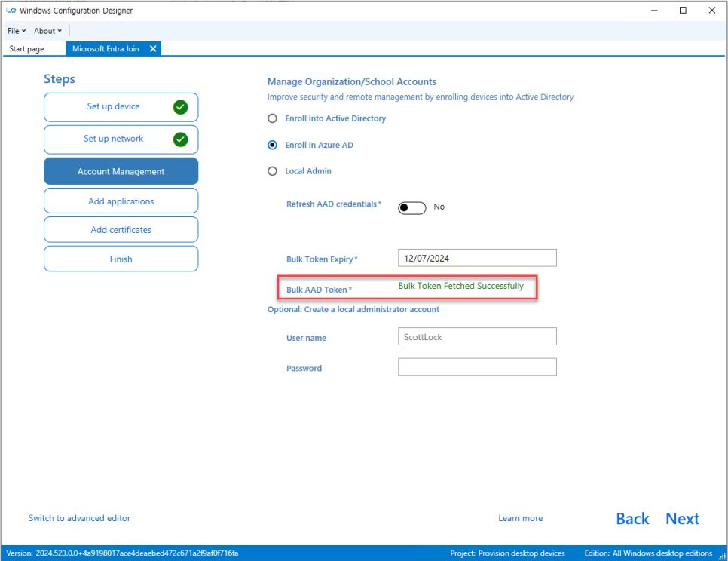The width and height of the screenshot is (728, 561).
Task: Close the Windows Configuration Designer window
Action: [711, 11]
